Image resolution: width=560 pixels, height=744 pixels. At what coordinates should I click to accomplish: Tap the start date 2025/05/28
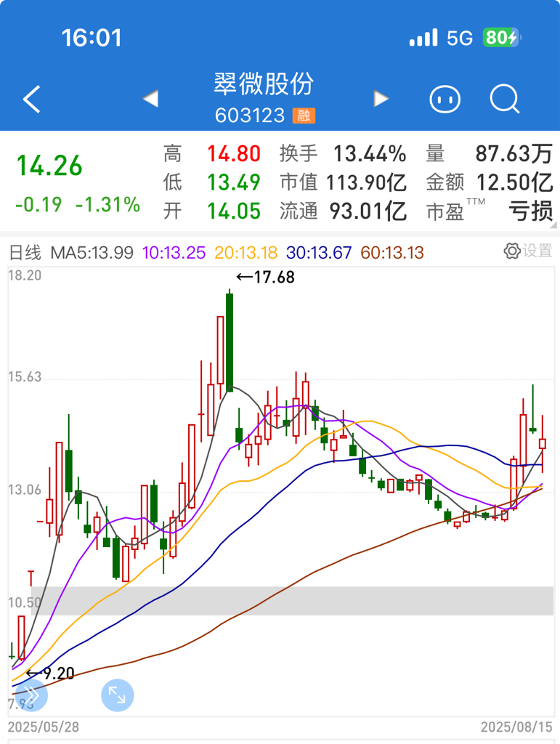[x=44, y=727]
